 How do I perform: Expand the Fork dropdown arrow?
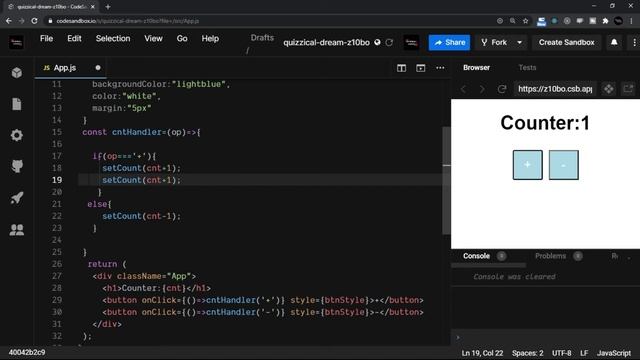[520, 42]
